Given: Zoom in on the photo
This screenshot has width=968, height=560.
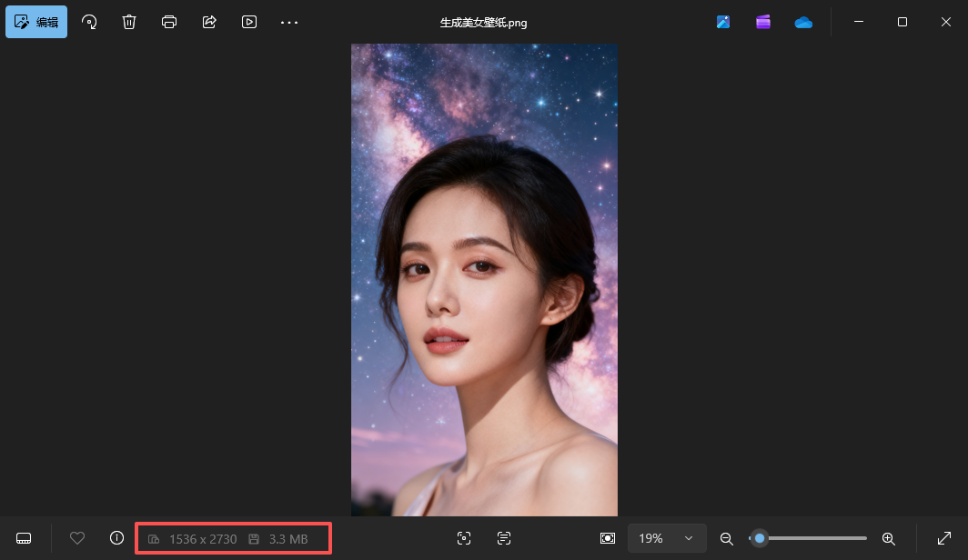Looking at the screenshot, I should (889, 538).
